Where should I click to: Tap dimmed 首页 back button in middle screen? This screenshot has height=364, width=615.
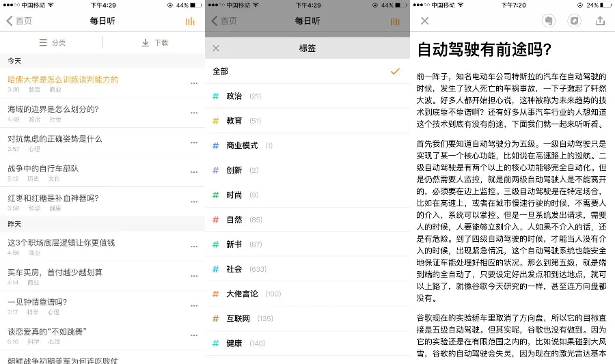coord(224,20)
